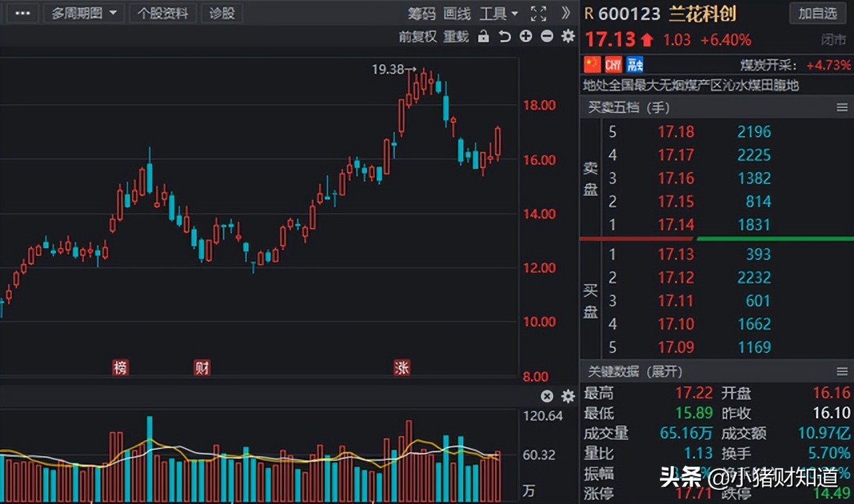
Task: Switch to the 诊股 tab
Action: (222, 13)
